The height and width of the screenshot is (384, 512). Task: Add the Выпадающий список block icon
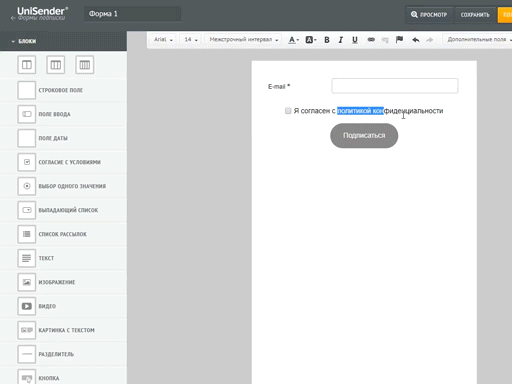(x=27, y=210)
